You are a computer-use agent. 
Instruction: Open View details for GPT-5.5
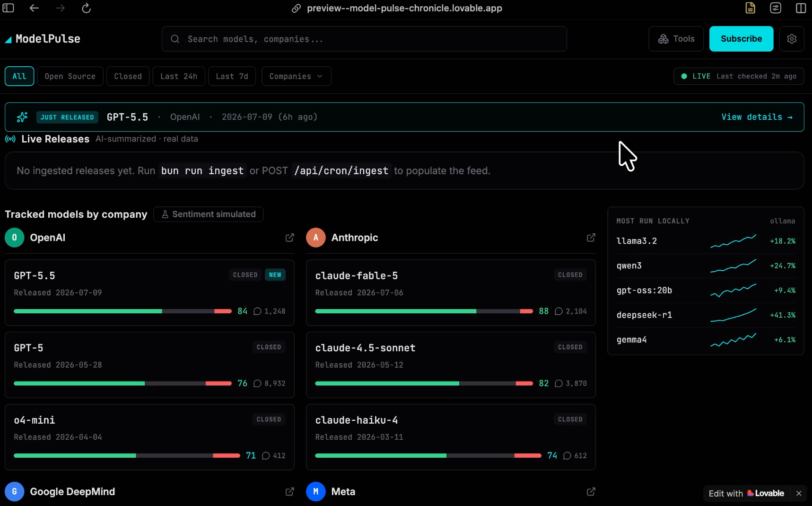click(757, 117)
